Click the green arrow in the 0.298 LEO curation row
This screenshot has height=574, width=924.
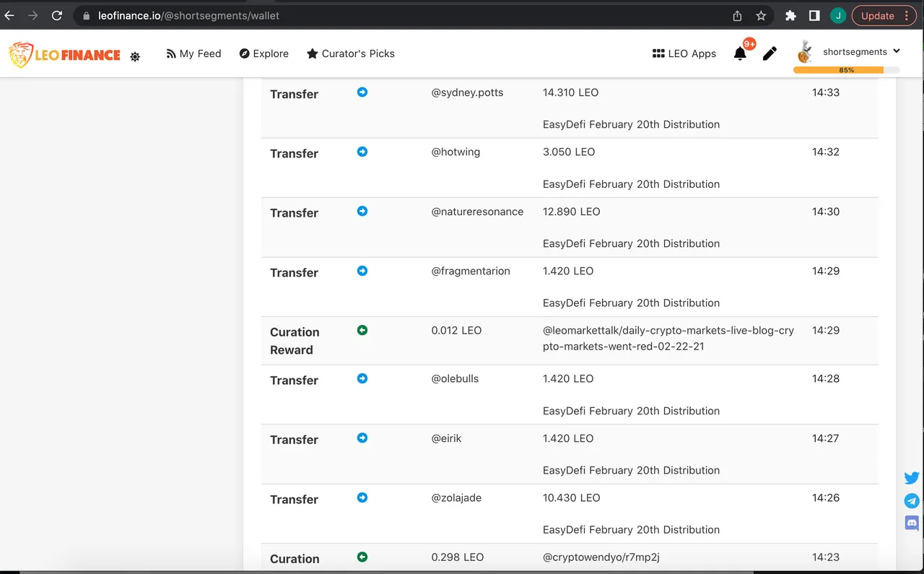coord(362,557)
